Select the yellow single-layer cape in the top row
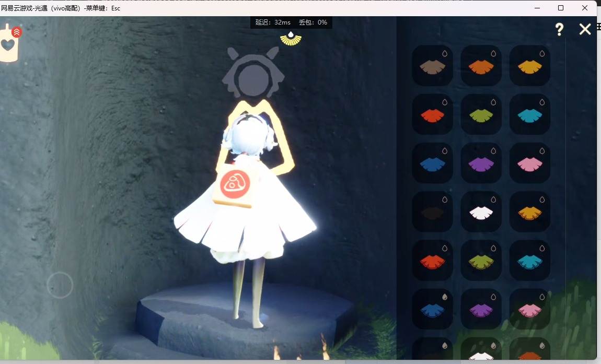This screenshot has height=364, width=601. (530, 65)
